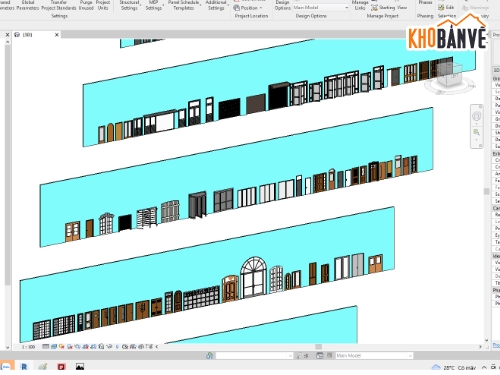
Task: Open Revit from the taskbar
Action: (x=24, y=367)
